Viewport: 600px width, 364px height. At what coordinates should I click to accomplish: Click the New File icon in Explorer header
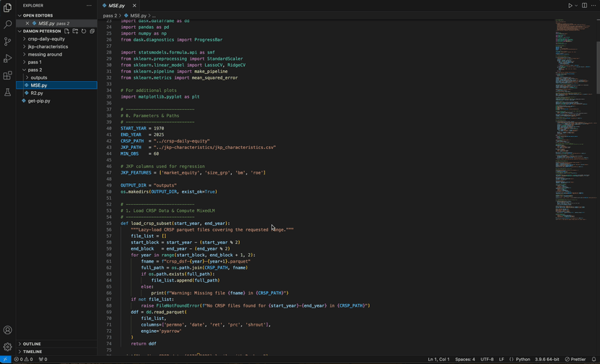67,31
